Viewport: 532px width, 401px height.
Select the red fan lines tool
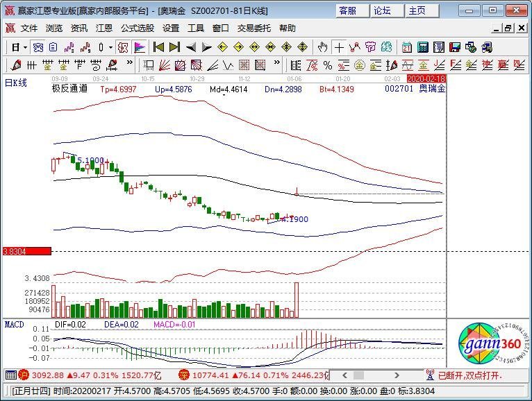165,65
